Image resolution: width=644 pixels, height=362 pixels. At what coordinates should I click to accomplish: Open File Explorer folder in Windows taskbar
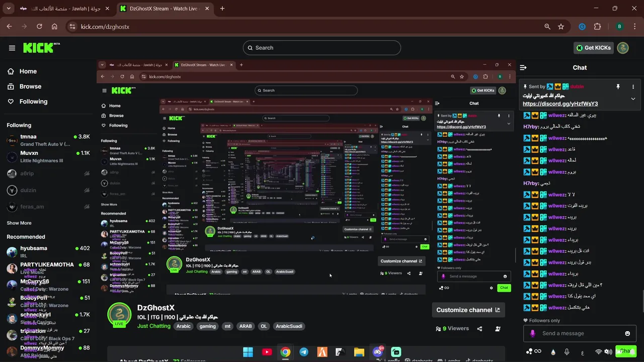point(359,352)
